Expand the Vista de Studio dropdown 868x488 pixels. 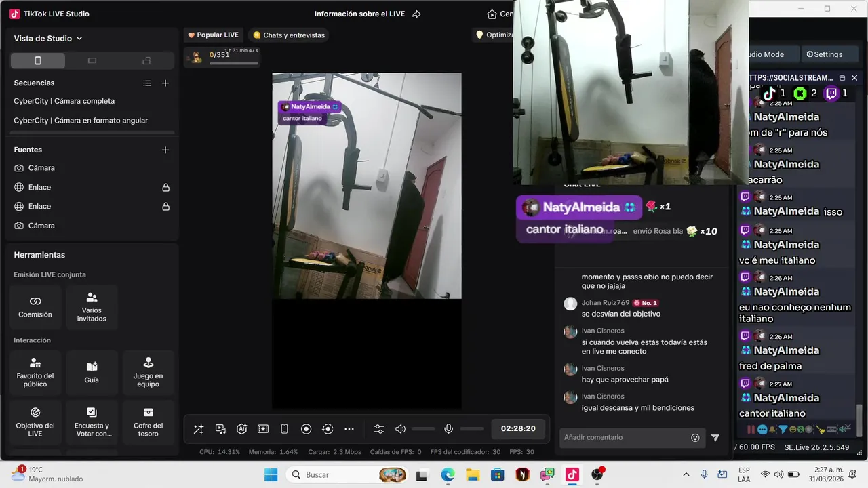tap(48, 39)
